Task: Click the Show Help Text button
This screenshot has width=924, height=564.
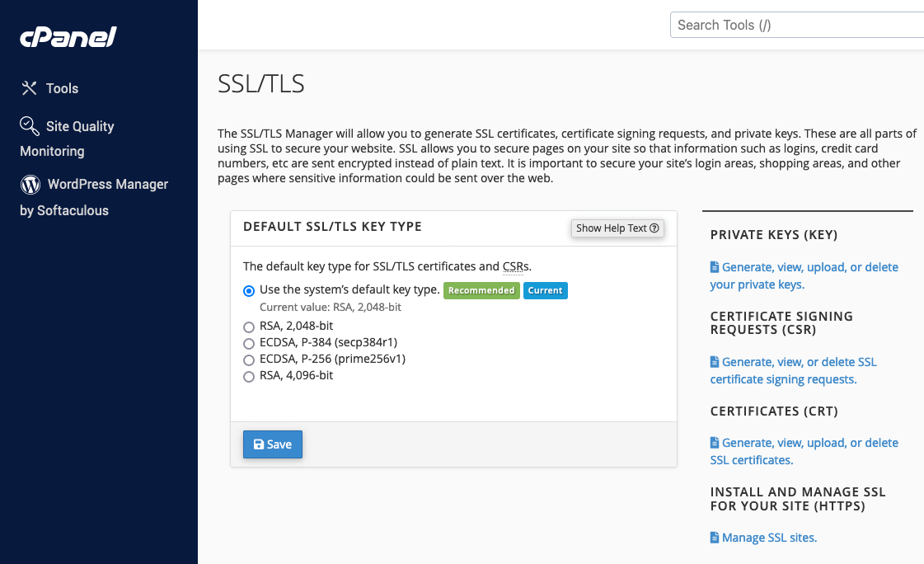Action: (617, 228)
